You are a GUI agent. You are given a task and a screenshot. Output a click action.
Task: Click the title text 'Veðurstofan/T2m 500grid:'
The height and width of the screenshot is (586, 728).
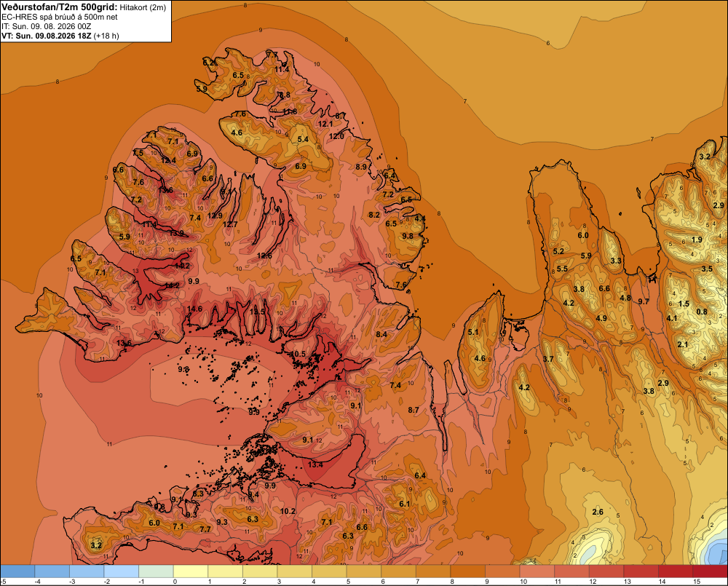pos(60,7)
